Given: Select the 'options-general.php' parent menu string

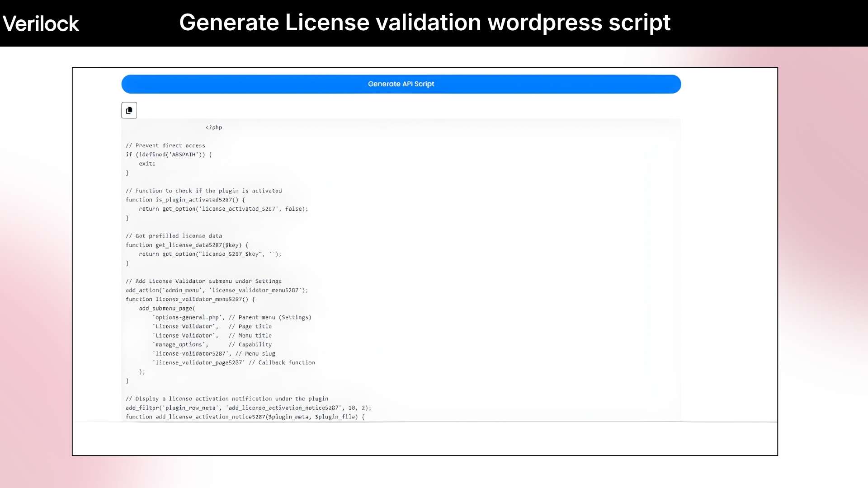Looking at the screenshot, I should [x=188, y=317].
